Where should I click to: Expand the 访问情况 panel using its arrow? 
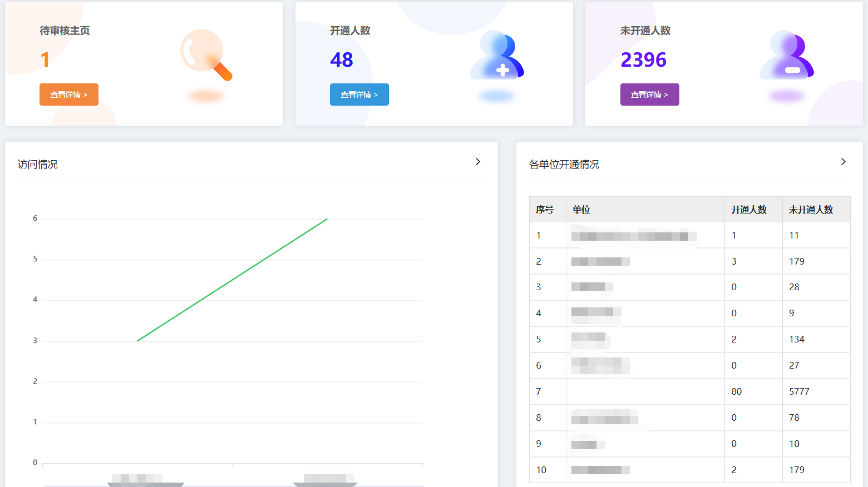478,162
